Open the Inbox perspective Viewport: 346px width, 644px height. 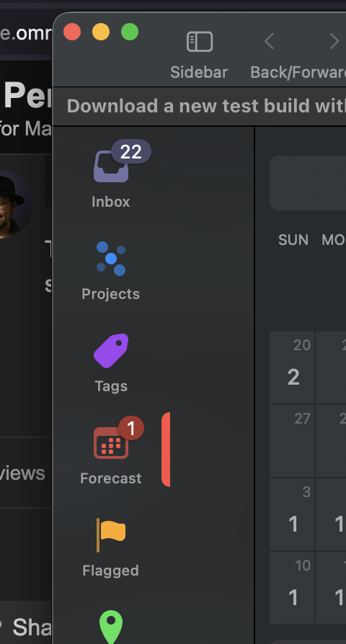pyautogui.click(x=111, y=176)
